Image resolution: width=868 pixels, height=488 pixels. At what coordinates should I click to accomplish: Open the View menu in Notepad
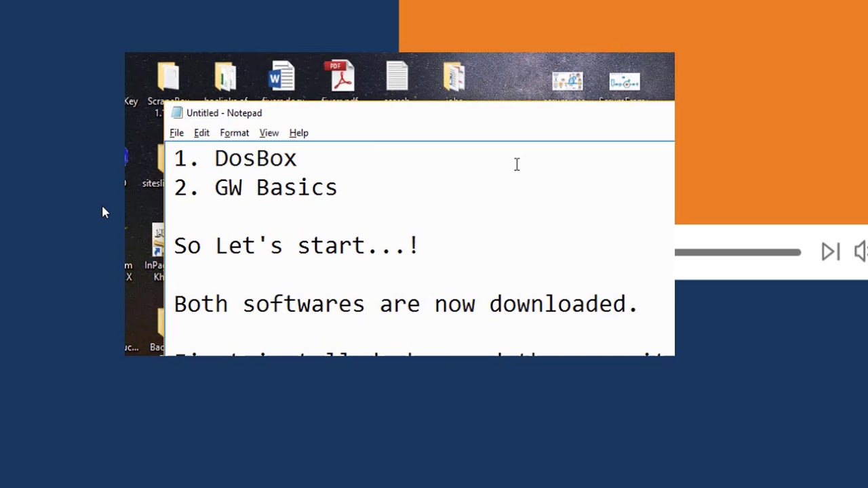pyautogui.click(x=269, y=133)
